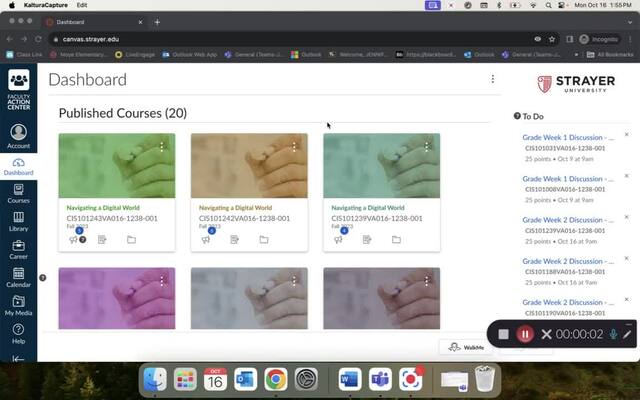Viewport: 640px width, 400px height.
Task: Dismiss the CIS101188VA016 To Do item
Action: click(x=627, y=258)
